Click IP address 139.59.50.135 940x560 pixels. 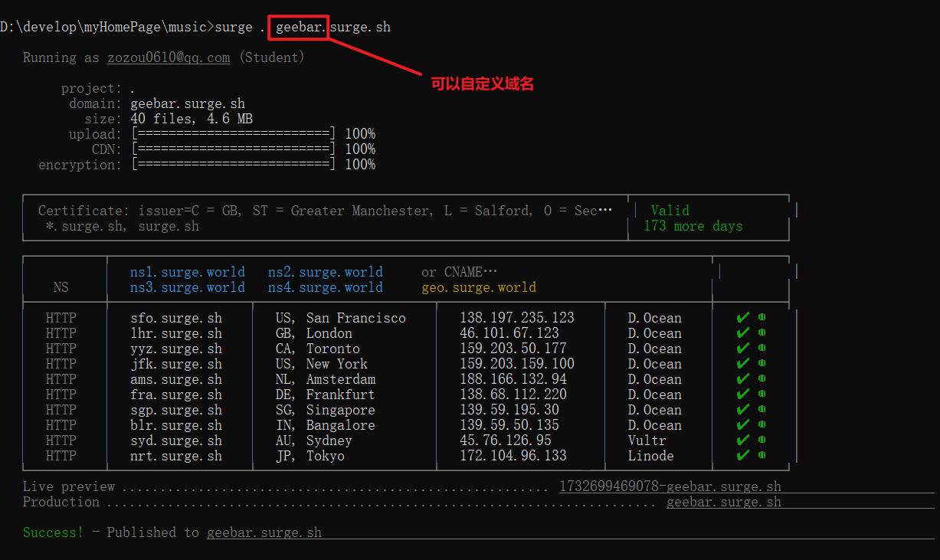[x=509, y=425]
